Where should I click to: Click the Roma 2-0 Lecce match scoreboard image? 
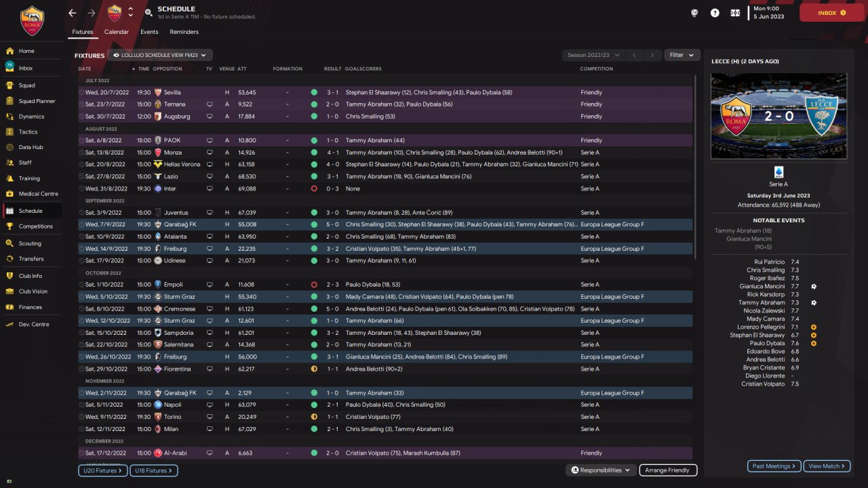(x=778, y=116)
